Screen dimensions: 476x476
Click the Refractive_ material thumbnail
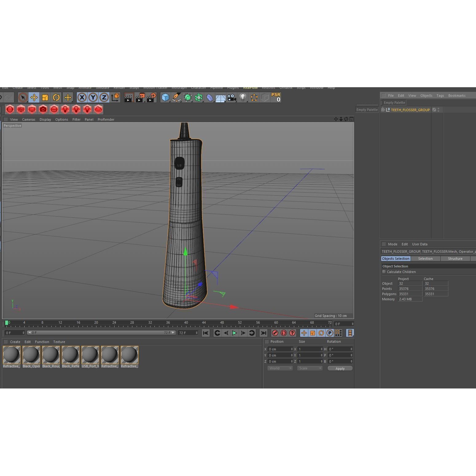pos(11,355)
